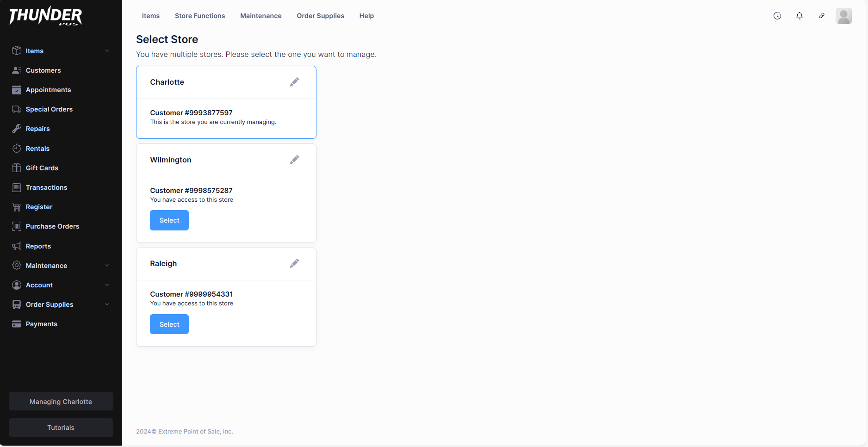868x447 pixels.
Task: Click the link icon in header
Action: 821,16
